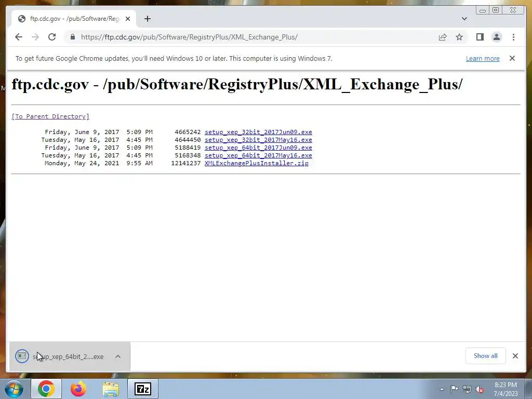The height and width of the screenshot is (399, 532).
Task: Show hidden system tray icons
Action: [x=442, y=389]
